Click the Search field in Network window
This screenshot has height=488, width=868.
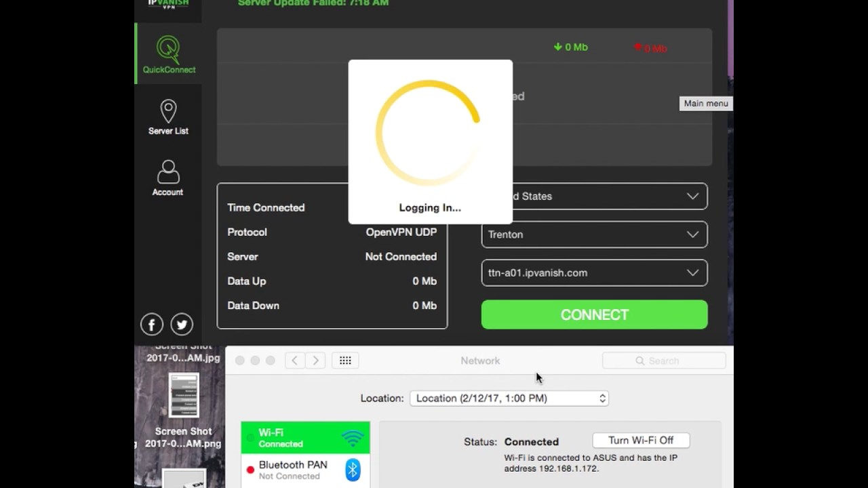664,361
